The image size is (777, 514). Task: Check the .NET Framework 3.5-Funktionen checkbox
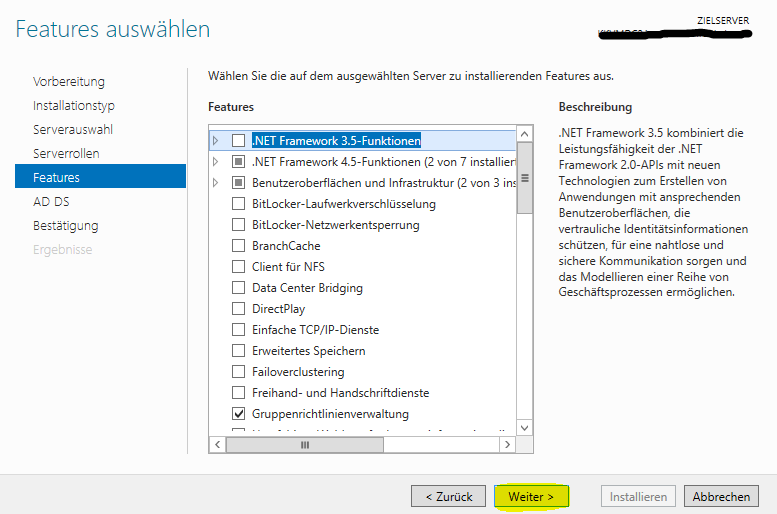tap(238, 141)
